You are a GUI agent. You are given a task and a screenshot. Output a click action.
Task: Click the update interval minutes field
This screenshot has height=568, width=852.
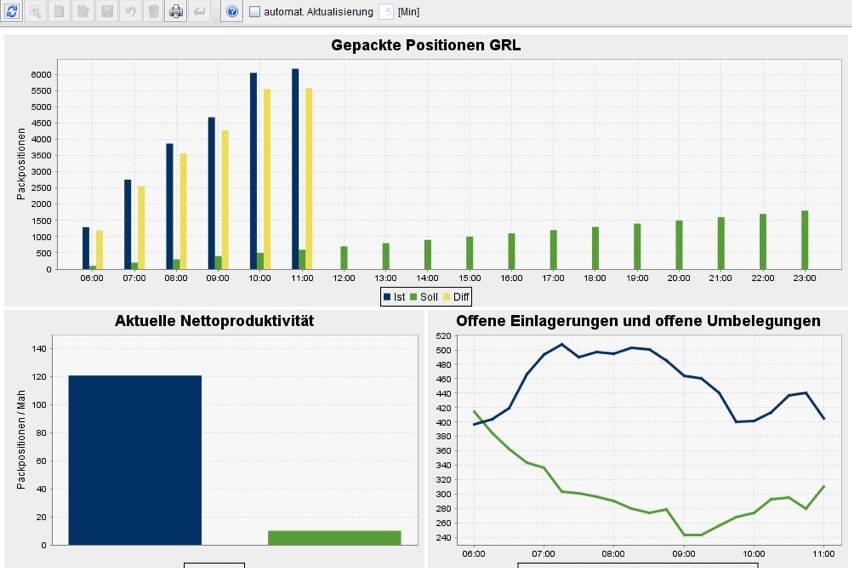coord(386,12)
